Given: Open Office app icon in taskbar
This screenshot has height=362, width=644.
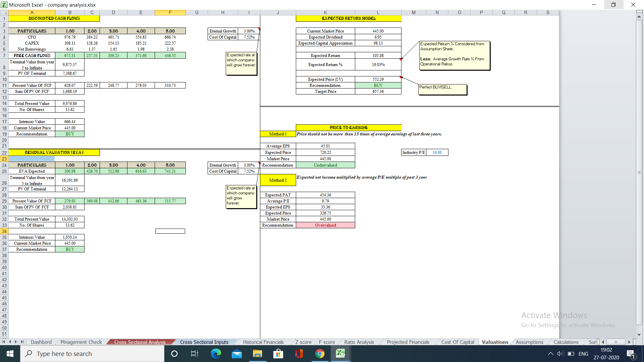Looking at the screenshot, I should point(299,354).
